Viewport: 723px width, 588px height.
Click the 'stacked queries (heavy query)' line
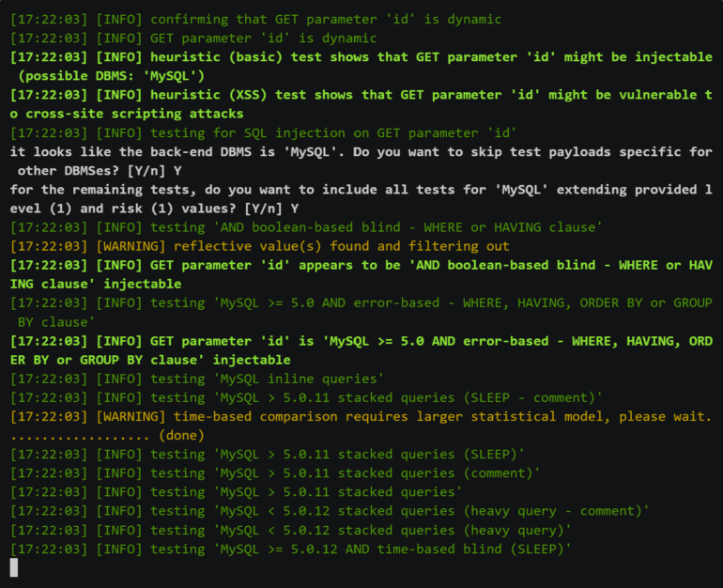(x=290, y=530)
